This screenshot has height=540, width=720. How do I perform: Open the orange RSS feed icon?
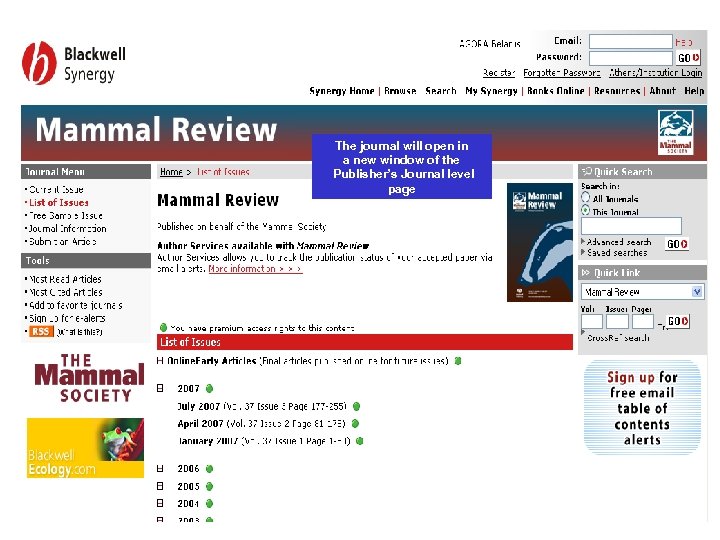pyautogui.click(x=41, y=332)
